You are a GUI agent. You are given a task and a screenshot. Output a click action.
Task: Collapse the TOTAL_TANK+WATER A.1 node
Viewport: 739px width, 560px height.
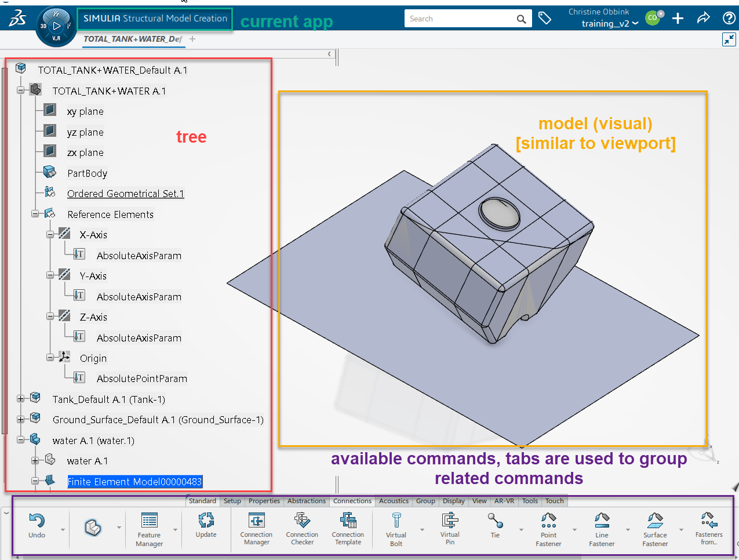[x=21, y=90]
